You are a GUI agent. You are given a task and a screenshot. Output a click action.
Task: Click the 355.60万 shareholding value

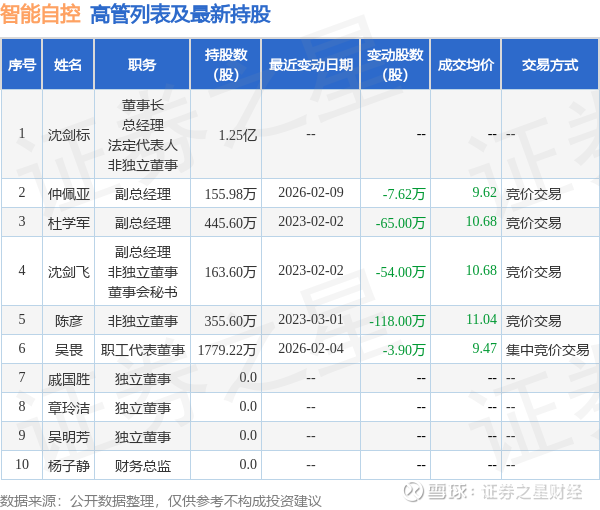point(230,321)
